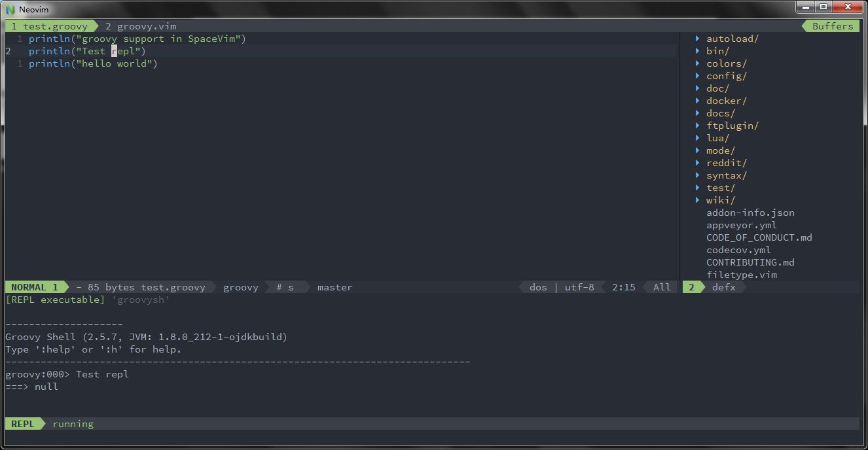Expand the config/ folder arrow

pos(698,76)
